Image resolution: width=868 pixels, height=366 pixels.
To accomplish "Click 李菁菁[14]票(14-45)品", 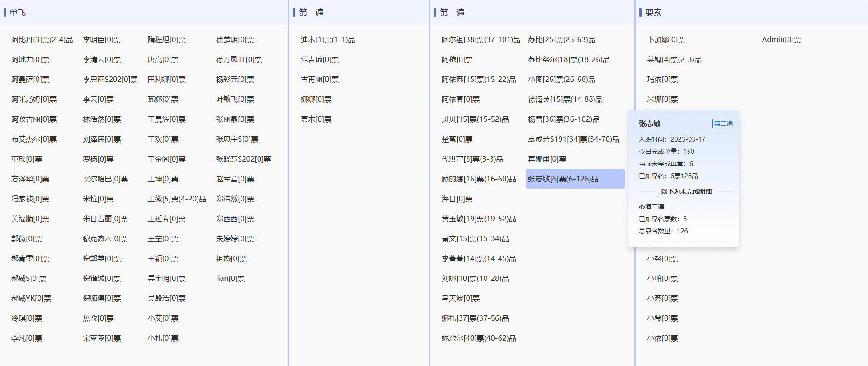I will pos(479,259).
